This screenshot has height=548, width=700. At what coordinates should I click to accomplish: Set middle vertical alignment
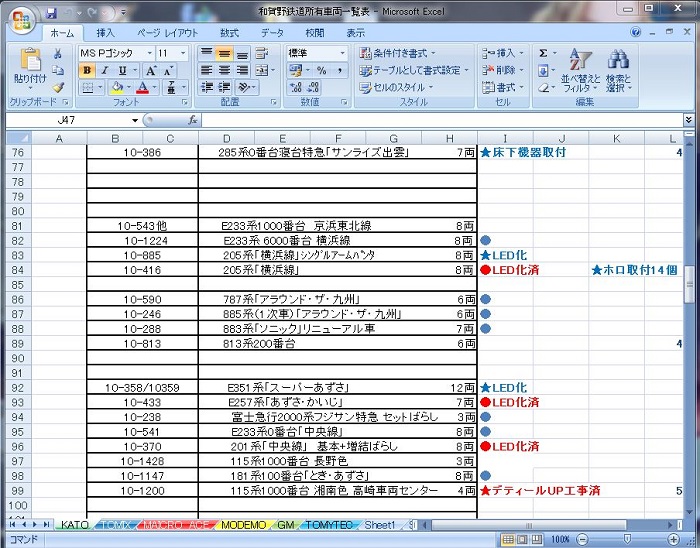[224, 54]
